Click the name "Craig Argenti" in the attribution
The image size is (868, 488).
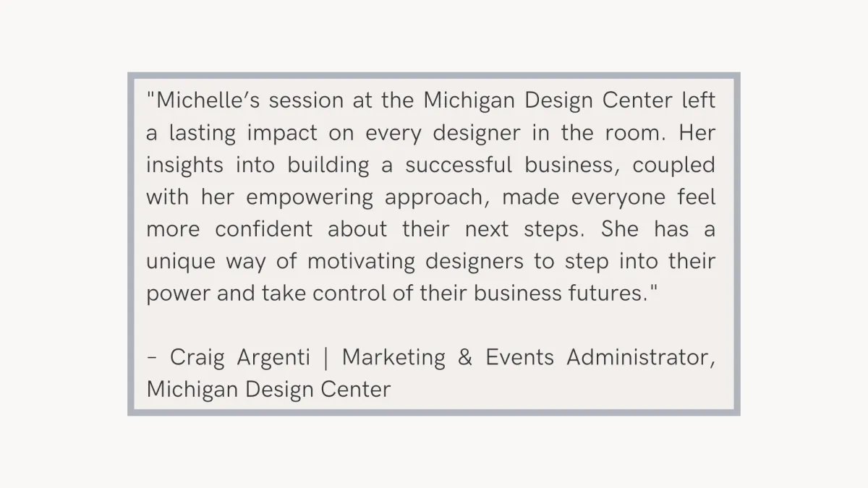(x=240, y=358)
